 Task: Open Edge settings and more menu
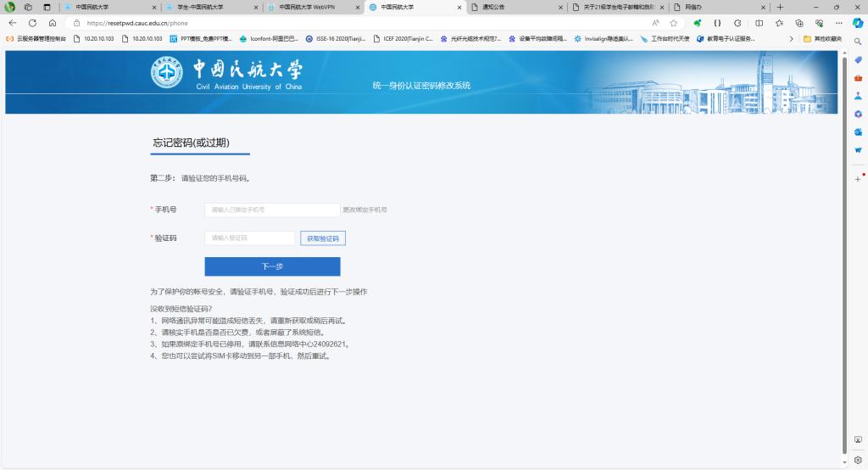(x=839, y=23)
